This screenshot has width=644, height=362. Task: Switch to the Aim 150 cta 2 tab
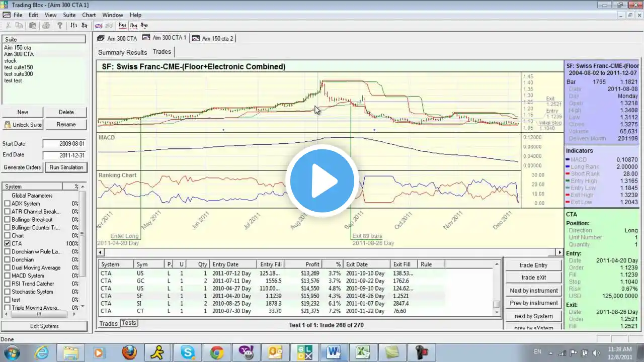tap(213, 38)
